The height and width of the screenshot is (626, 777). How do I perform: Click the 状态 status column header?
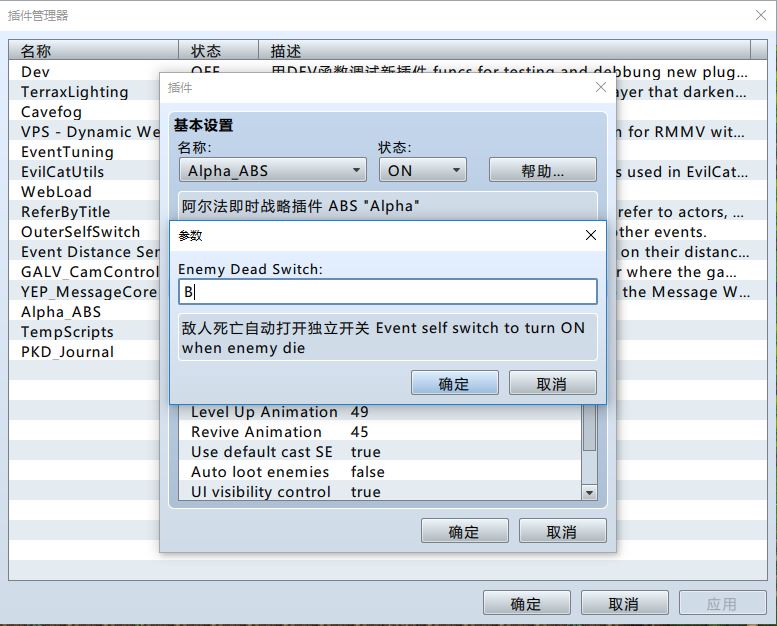[x=219, y=50]
